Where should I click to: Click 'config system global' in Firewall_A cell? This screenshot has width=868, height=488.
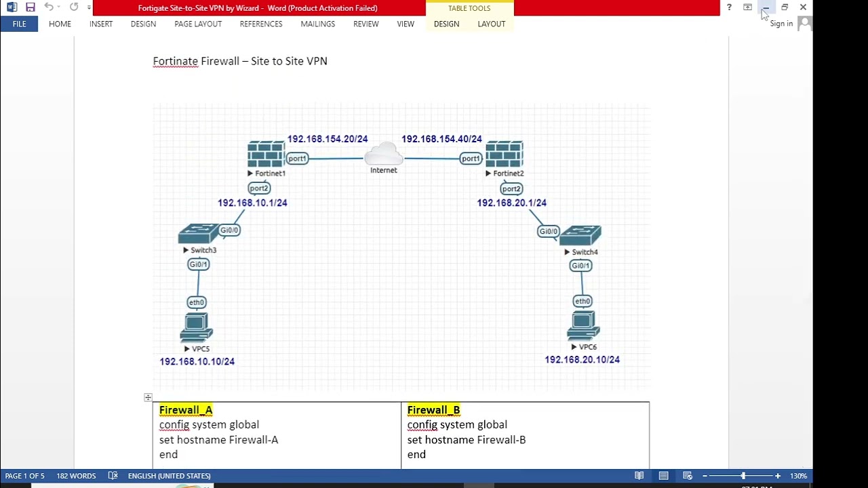point(209,425)
